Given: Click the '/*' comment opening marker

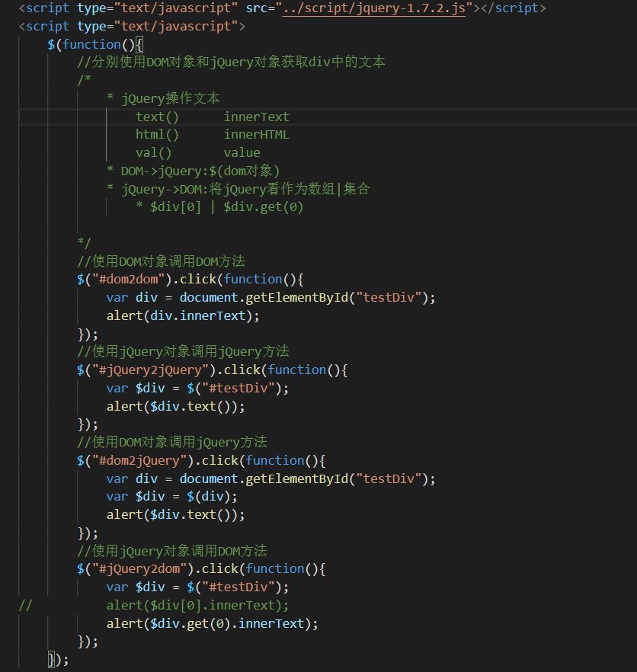Looking at the screenshot, I should 85,80.
